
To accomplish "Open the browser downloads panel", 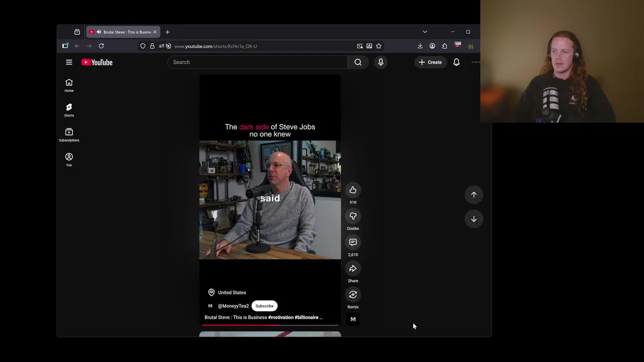I will coord(420,46).
